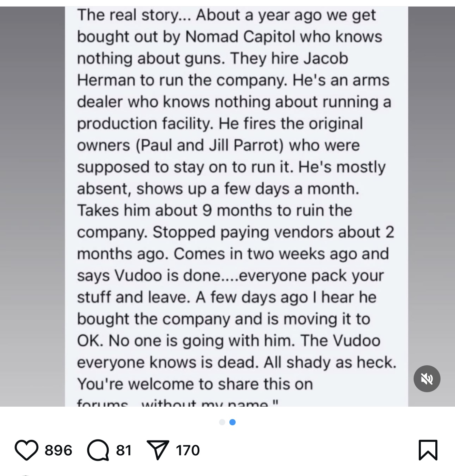Tap the 170 shares count
The width and height of the screenshot is (455, 476).
[188, 450]
